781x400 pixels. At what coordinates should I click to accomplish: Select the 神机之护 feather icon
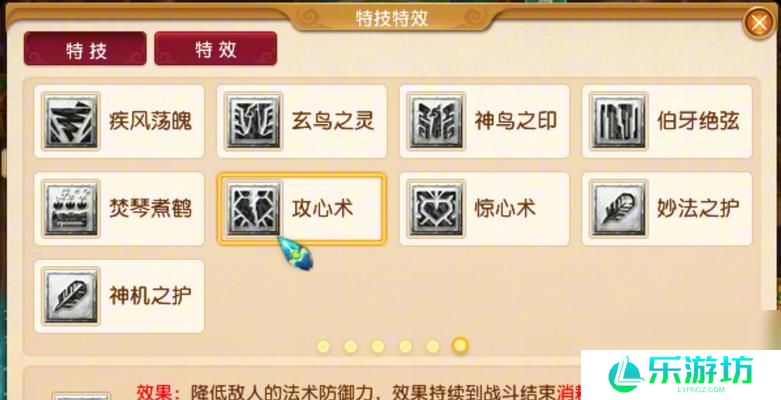click(71, 296)
